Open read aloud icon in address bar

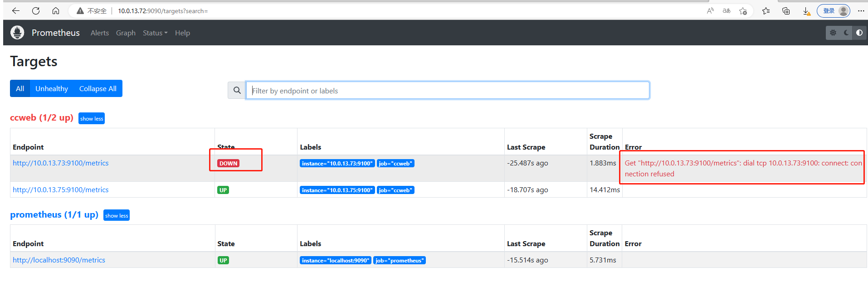[x=710, y=11]
